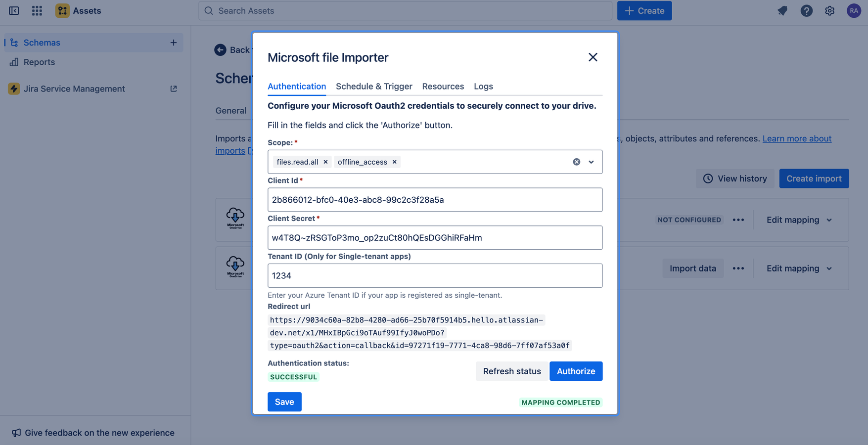Open the help question mark icon

click(x=807, y=10)
